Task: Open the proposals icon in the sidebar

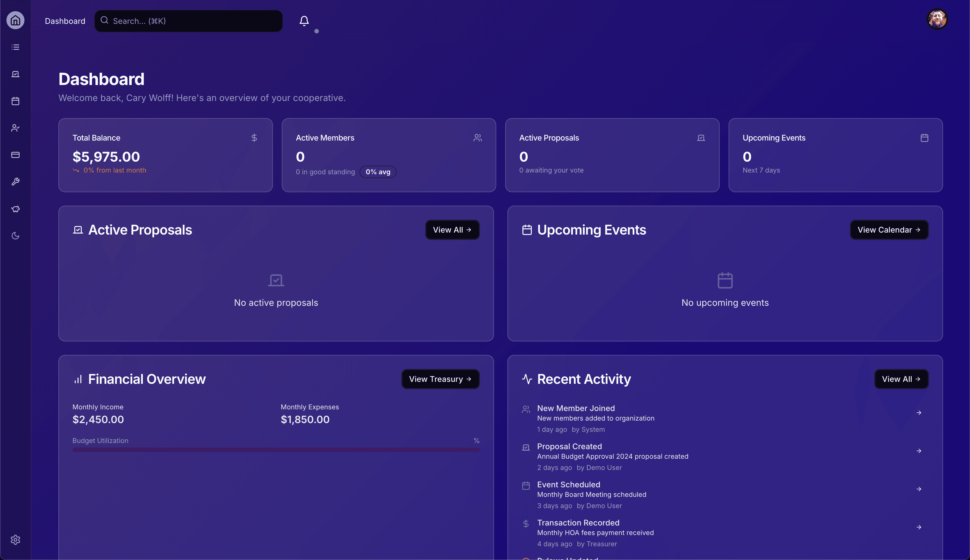Action: click(x=15, y=74)
